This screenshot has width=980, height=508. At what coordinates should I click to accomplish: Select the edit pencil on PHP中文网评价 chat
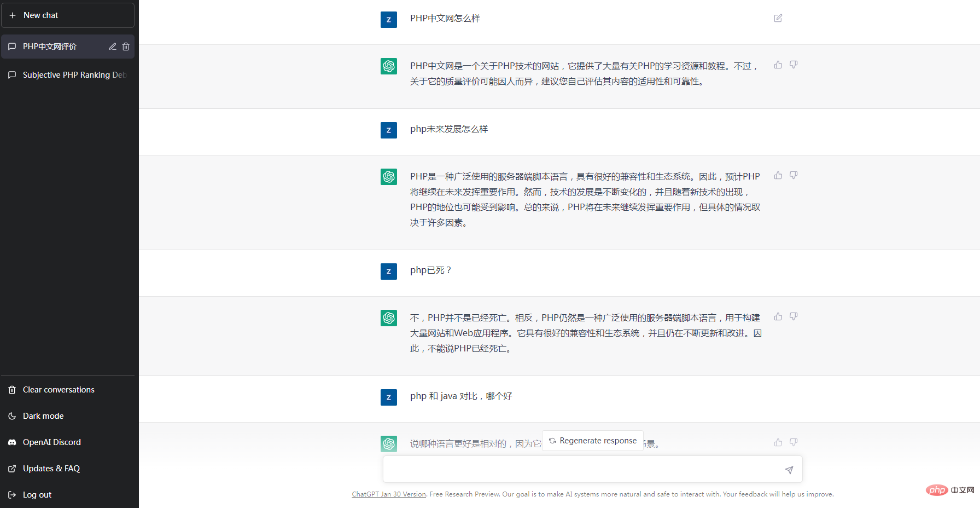[x=112, y=47]
